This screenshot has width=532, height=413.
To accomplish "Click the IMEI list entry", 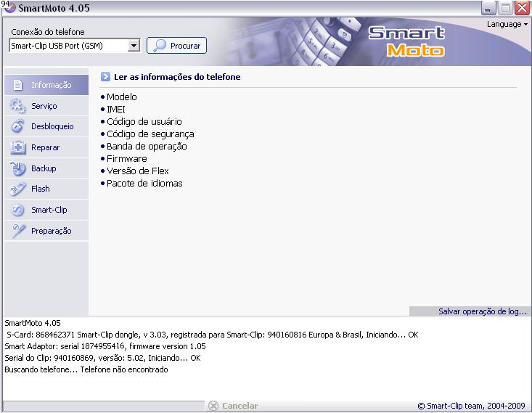I will [x=115, y=110].
